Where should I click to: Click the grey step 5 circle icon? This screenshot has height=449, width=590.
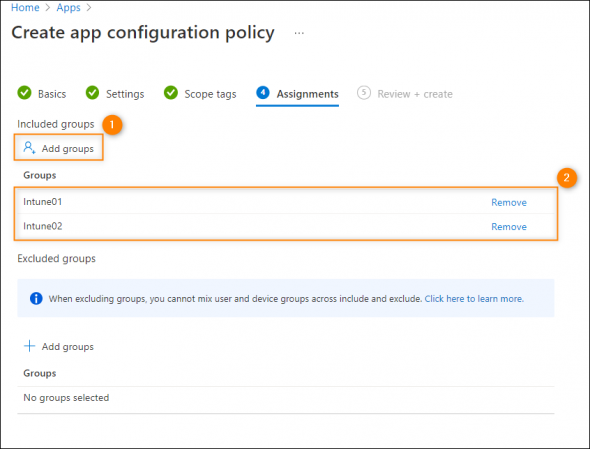[x=364, y=93]
